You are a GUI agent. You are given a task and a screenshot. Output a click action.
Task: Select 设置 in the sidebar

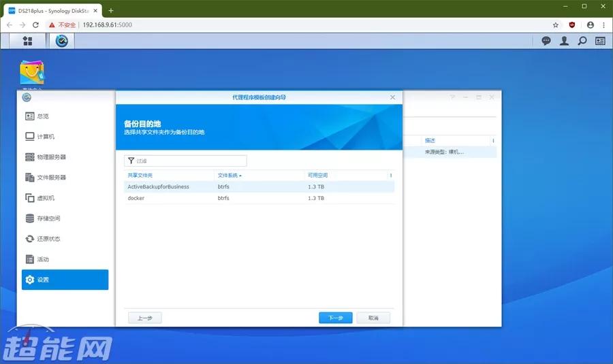(65, 280)
